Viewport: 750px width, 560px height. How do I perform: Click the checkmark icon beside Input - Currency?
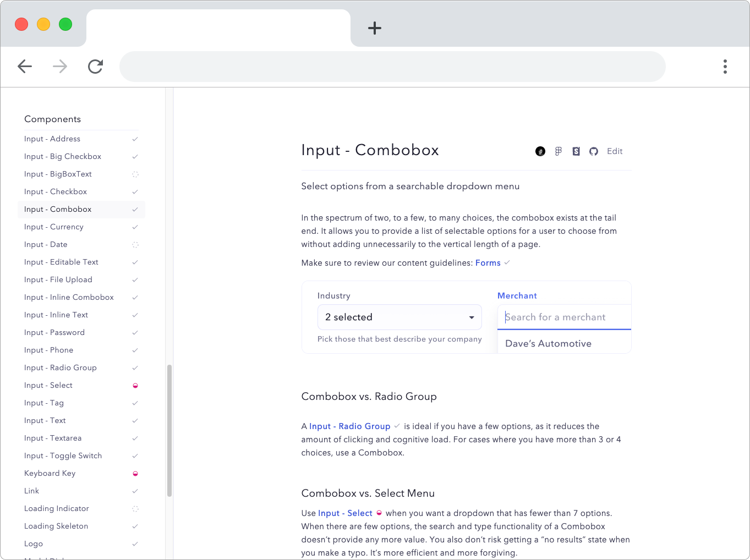[135, 227]
